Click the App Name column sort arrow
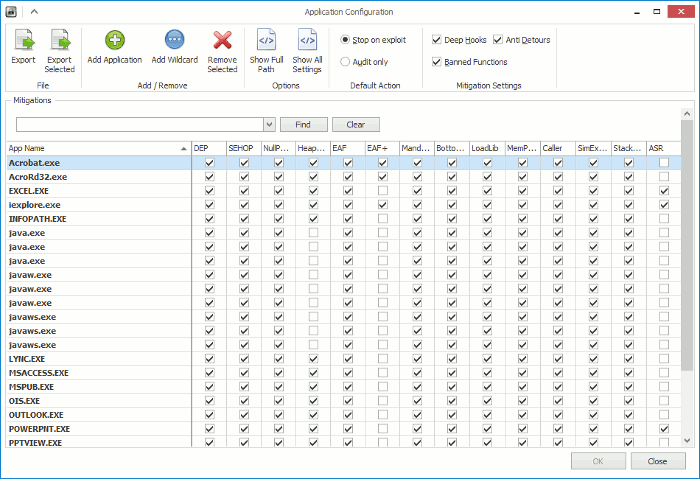The width and height of the screenshot is (700, 479). 183,149
